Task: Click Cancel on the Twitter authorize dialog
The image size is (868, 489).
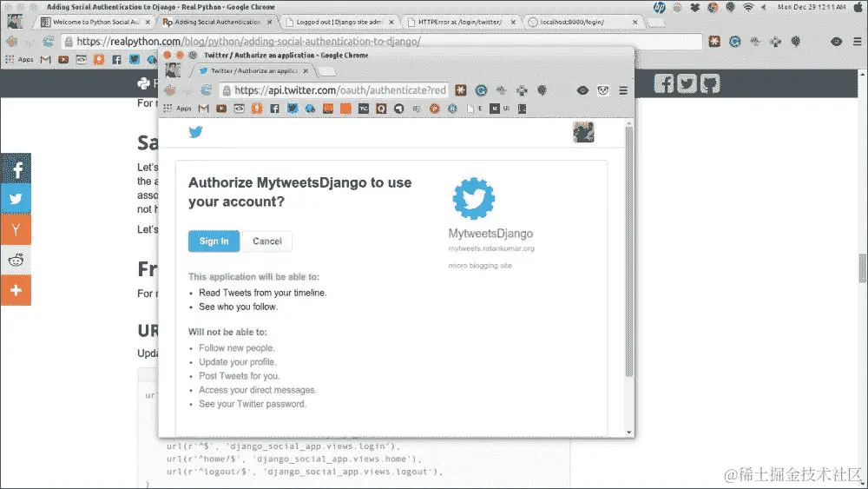Action: pos(266,241)
